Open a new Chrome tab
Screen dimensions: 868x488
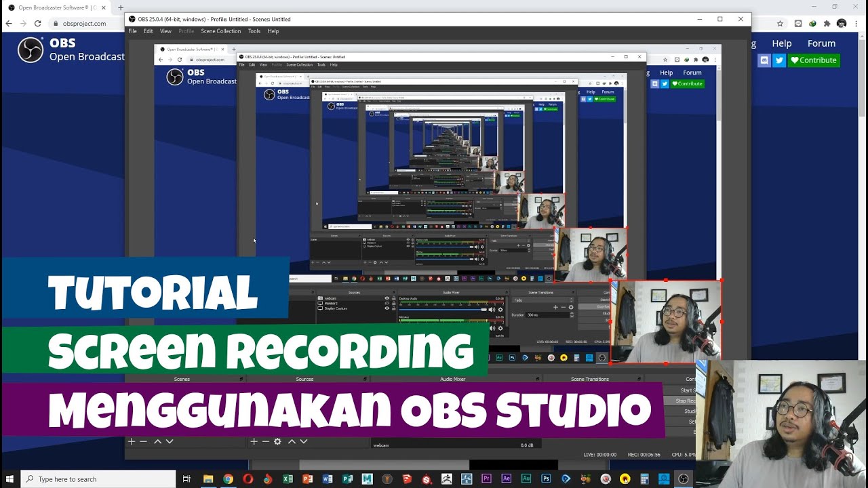click(121, 7)
